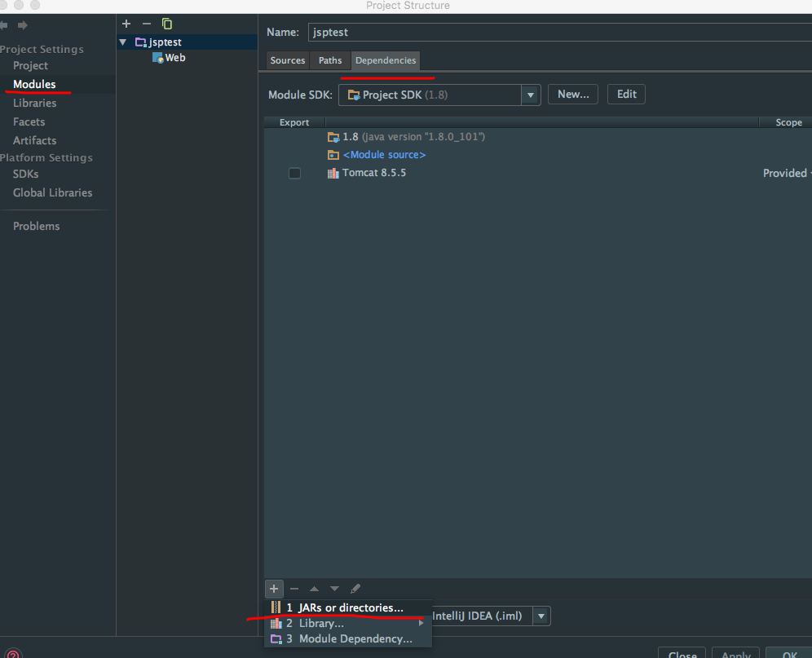Screen dimensions: 812x658
Task: Open the Module SDK dropdown
Action: [530, 95]
